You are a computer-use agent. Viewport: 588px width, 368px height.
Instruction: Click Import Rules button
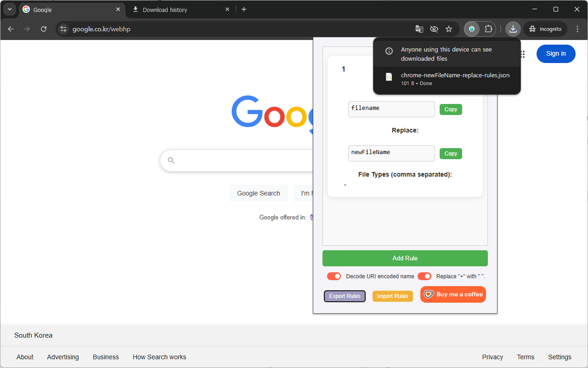pyautogui.click(x=392, y=296)
